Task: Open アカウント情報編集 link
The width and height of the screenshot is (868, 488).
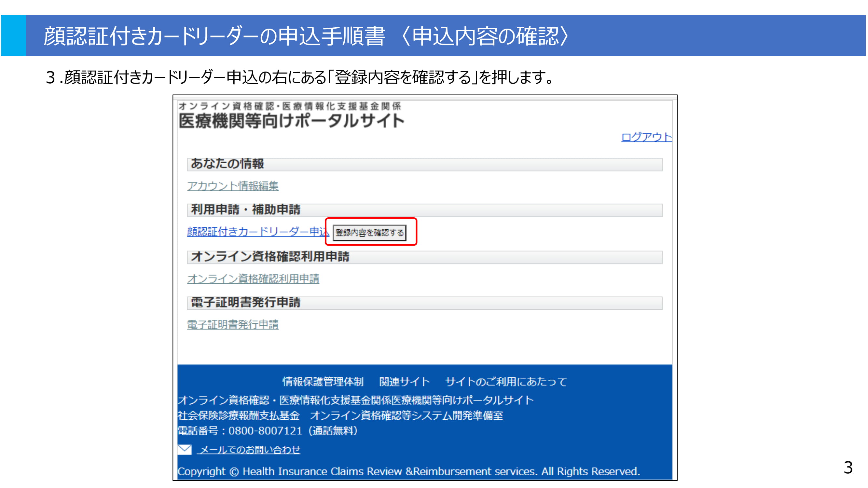Action: pos(232,186)
